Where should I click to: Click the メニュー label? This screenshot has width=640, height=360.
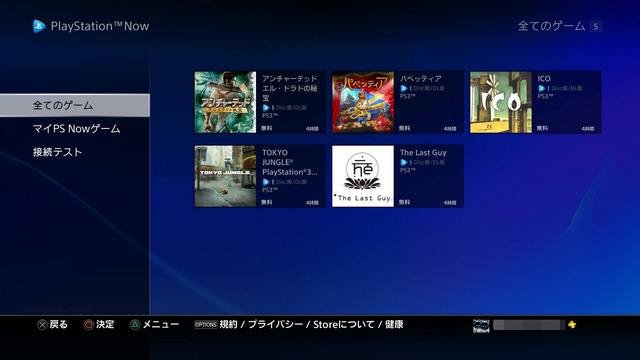coord(161,324)
